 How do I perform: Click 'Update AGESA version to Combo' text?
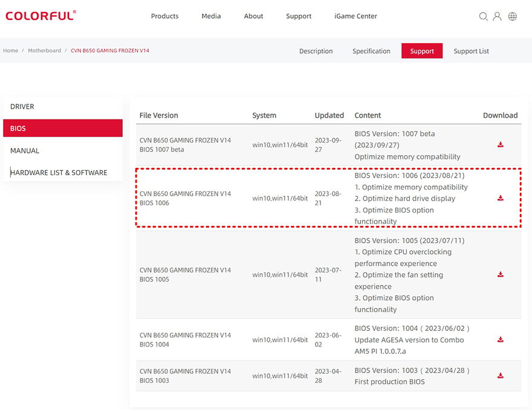pyautogui.click(x=409, y=340)
